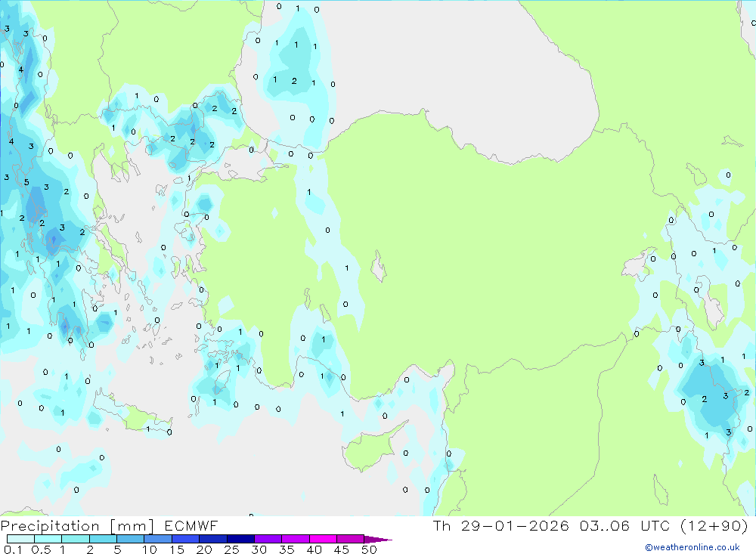This screenshot has height=554, width=756.
Task: Click the '5' precipitation value over western Greece
Action: [26, 182]
